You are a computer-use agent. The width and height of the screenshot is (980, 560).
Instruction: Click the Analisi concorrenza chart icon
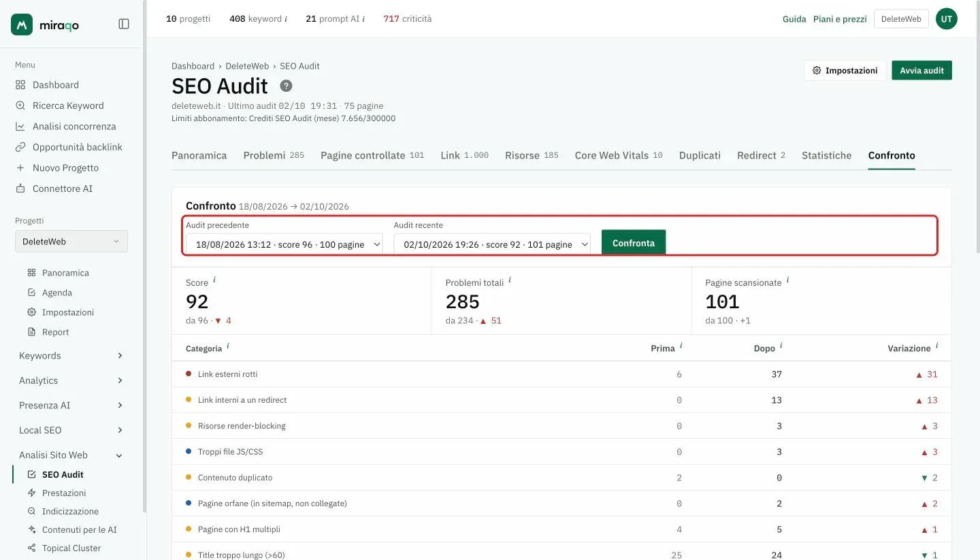tap(20, 127)
